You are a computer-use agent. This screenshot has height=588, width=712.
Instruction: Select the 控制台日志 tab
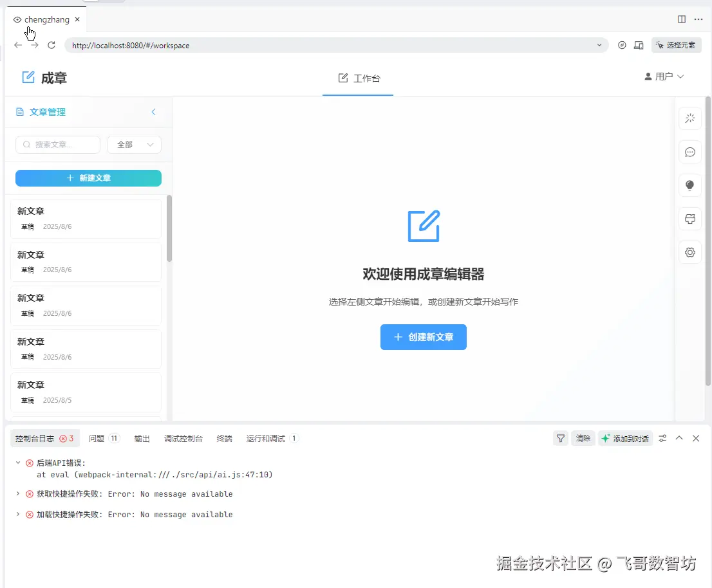(44, 438)
